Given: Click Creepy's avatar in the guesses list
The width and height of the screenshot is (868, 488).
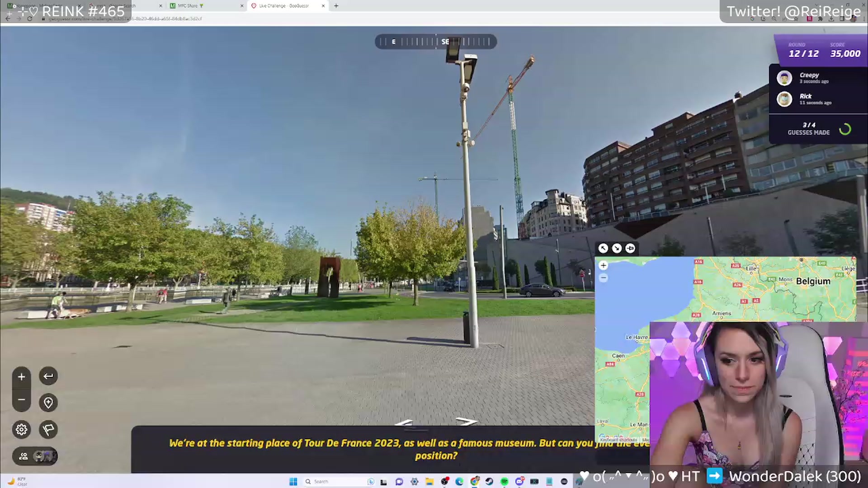Looking at the screenshot, I should coord(784,78).
